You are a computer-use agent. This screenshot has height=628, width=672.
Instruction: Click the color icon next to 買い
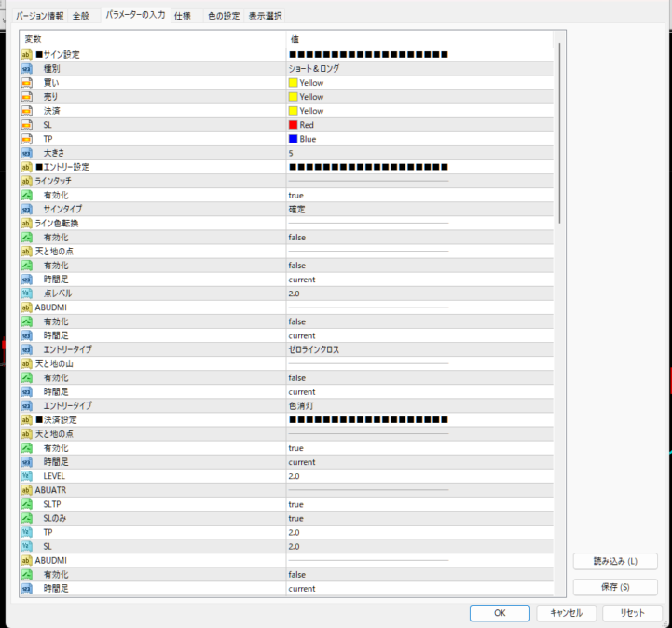pyautogui.click(x=26, y=83)
